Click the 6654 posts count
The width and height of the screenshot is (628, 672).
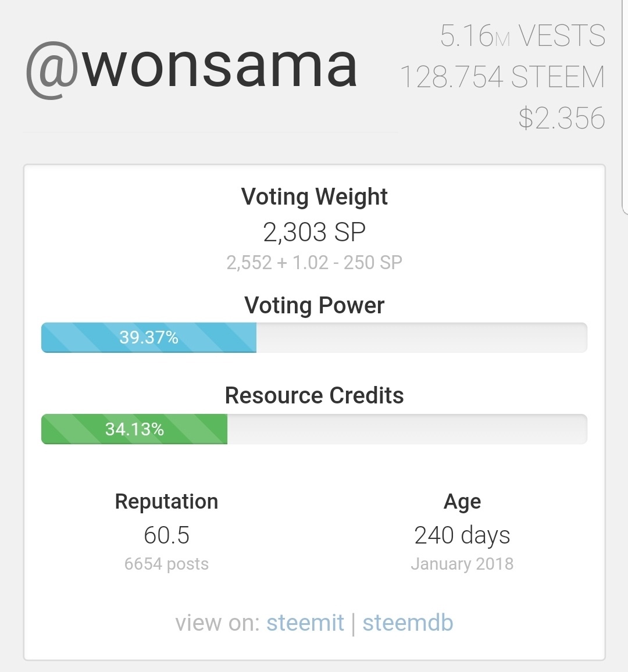tap(166, 564)
